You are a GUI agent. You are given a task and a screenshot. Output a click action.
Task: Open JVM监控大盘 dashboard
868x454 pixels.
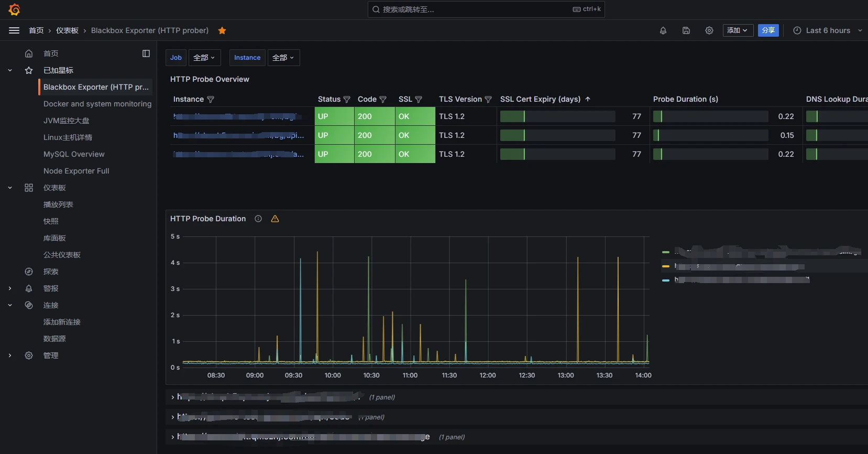[x=66, y=121]
